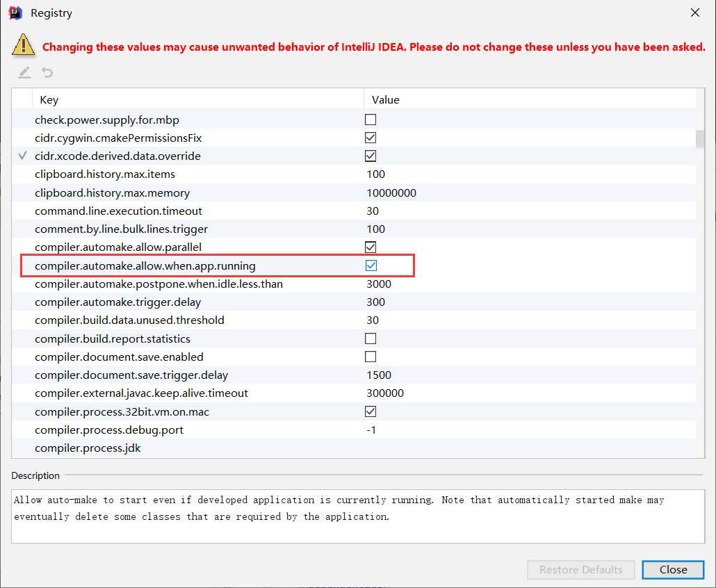Click the -1 value cell

tap(371, 430)
